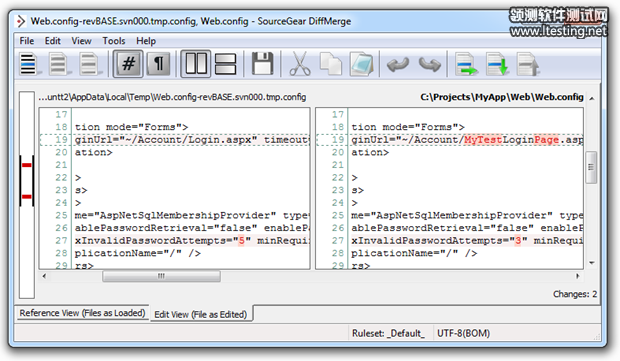620x361 pixels.
Task: Select the Edit View (File as Edited) tab
Action: click(200, 314)
